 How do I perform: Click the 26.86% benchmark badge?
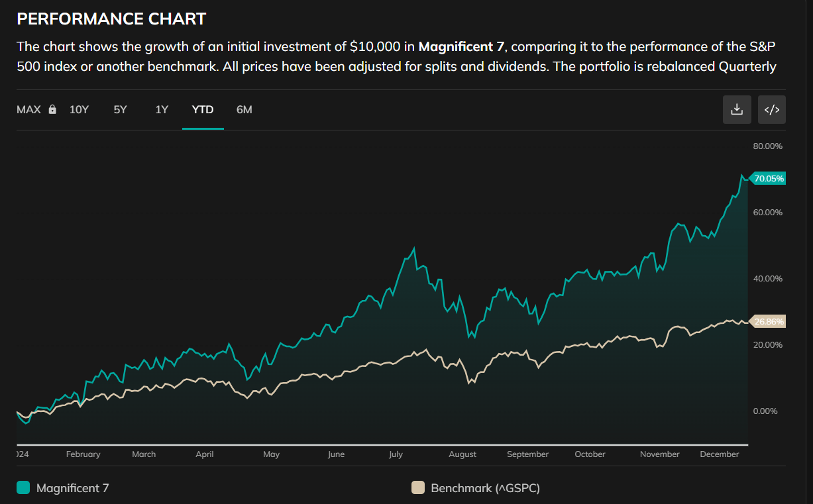(x=767, y=321)
